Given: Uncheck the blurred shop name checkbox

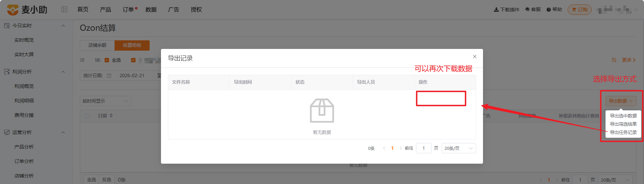Looking at the screenshot, I should pyautogui.click(x=133, y=60).
